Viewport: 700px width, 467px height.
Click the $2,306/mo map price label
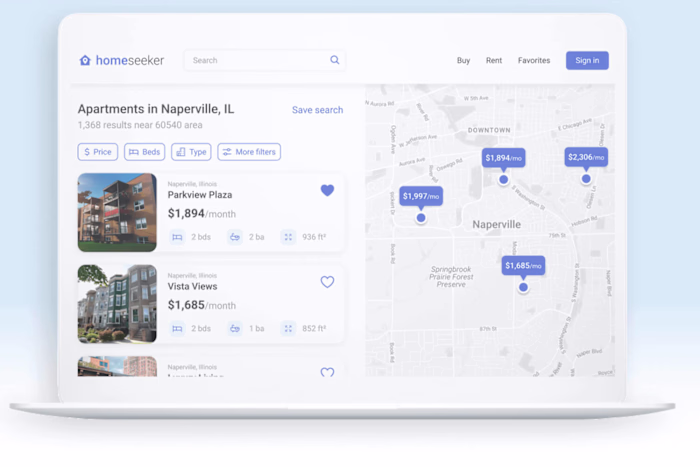point(586,157)
